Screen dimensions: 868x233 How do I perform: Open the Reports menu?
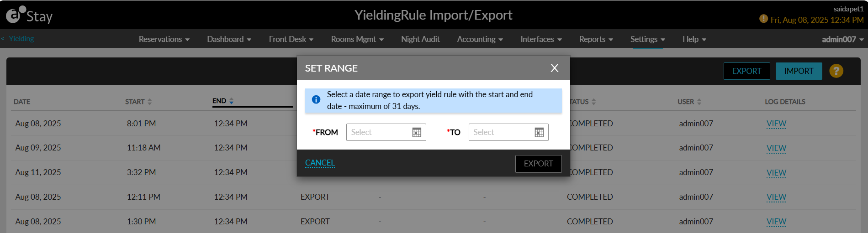[596, 39]
